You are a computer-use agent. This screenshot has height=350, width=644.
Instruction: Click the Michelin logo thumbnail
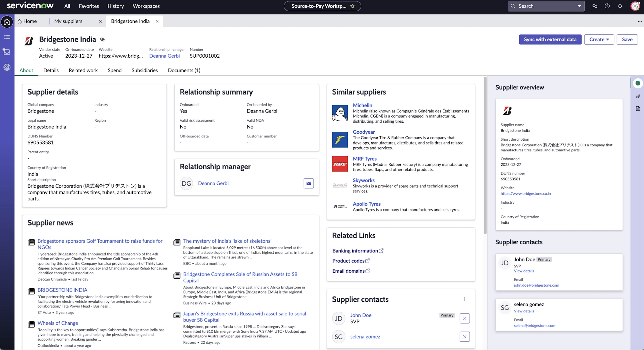click(340, 113)
